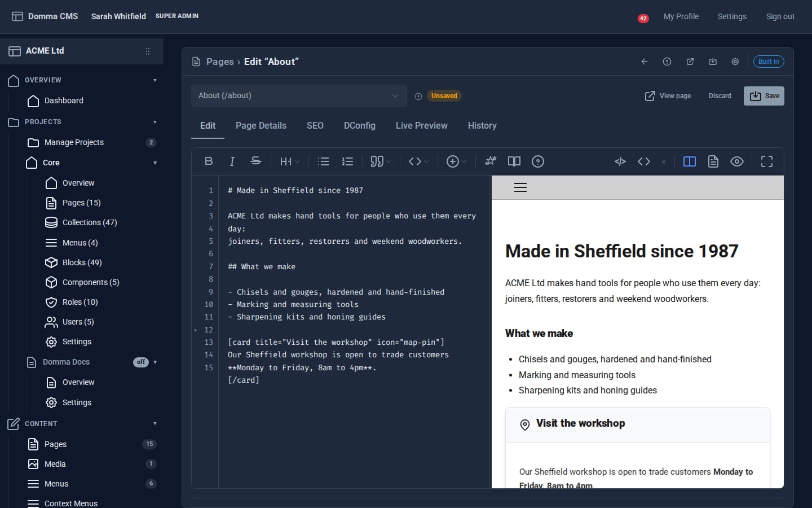The height and width of the screenshot is (508, 812).
Task: Open Media under Content section
Action: coord(55,464)
